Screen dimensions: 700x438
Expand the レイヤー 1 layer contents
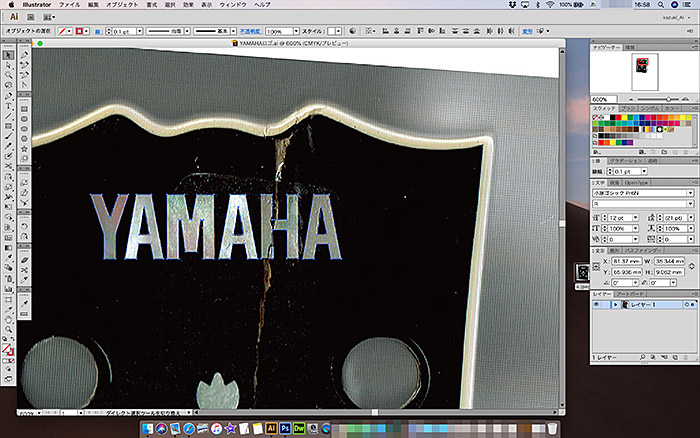coord(615,303)
